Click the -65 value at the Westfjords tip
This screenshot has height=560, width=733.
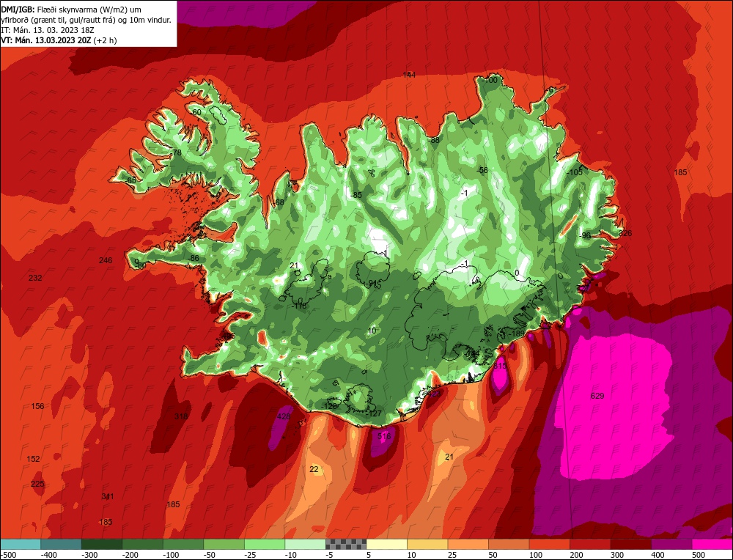(130, 180)
